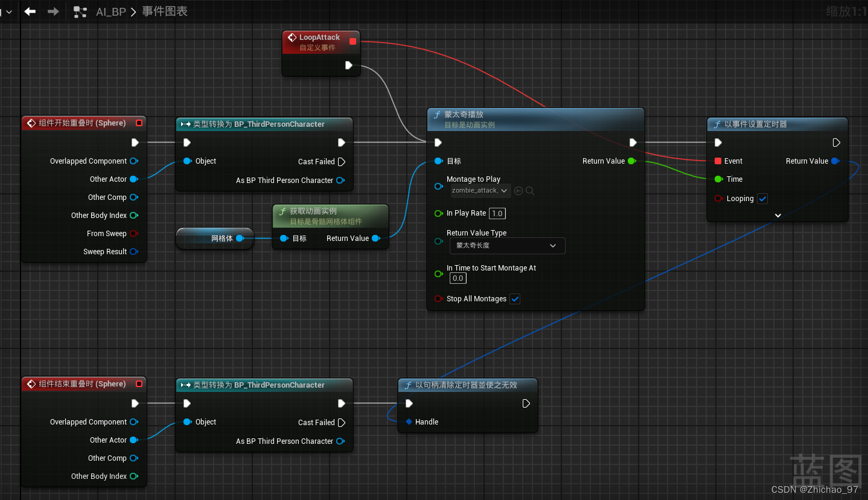Click the Handle input pin on clear timer node
868x500 pixels.
(x=409, y=422)
